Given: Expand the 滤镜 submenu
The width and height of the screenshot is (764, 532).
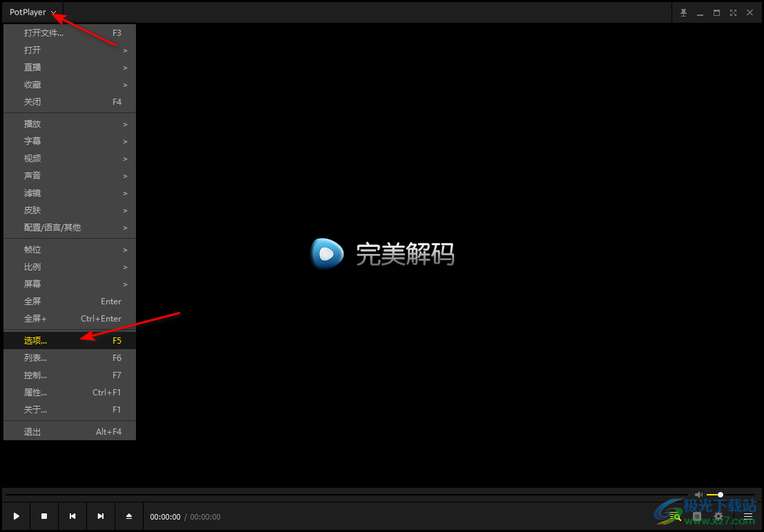Looking at the screenshot, I should pos(70,193).
